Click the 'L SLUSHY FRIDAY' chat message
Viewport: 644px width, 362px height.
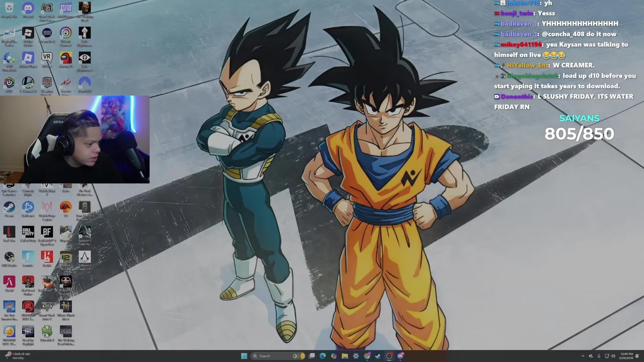564,102
